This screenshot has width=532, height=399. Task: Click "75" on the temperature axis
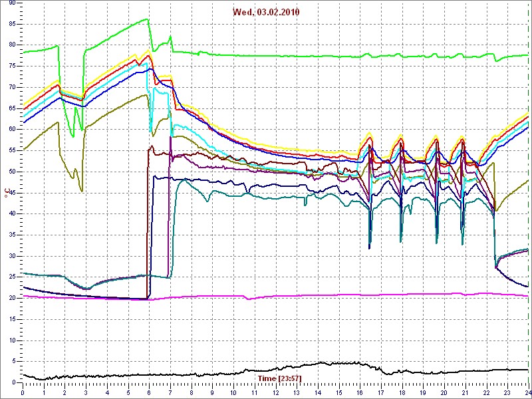(x=12, y=66)
